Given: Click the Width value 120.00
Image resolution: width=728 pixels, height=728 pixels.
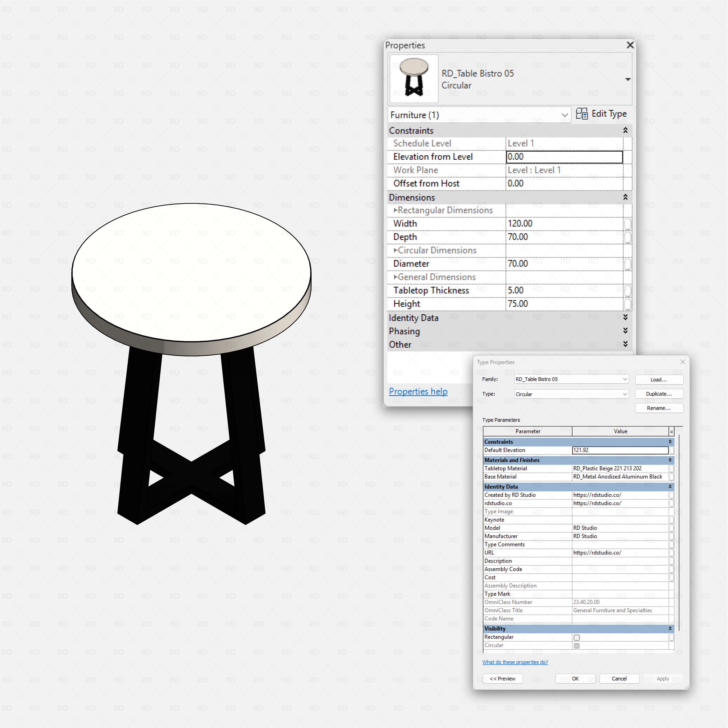Looking at the screenshot, I should pos(564,223).
